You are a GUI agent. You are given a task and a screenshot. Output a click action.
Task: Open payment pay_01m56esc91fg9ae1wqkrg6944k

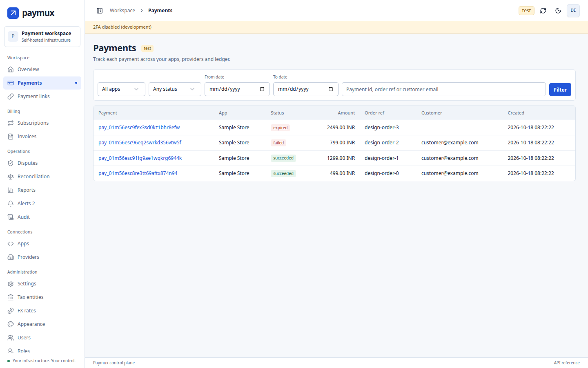pyautogui.click(x=140, y=158)
